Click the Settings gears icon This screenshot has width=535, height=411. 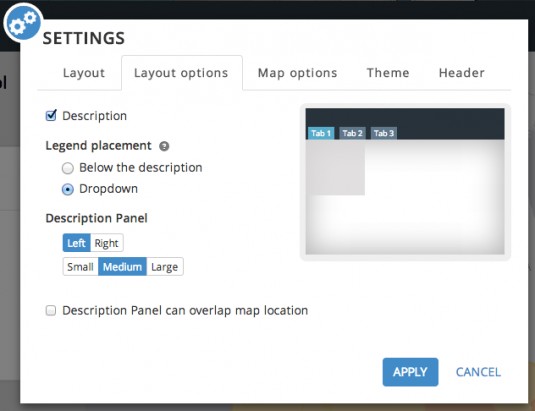[23, 23]
